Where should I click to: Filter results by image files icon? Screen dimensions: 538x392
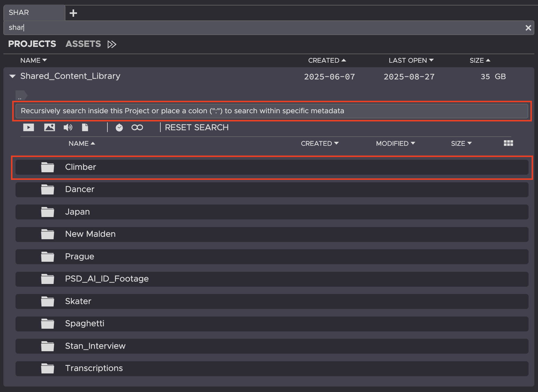click(x=49, y=128)
